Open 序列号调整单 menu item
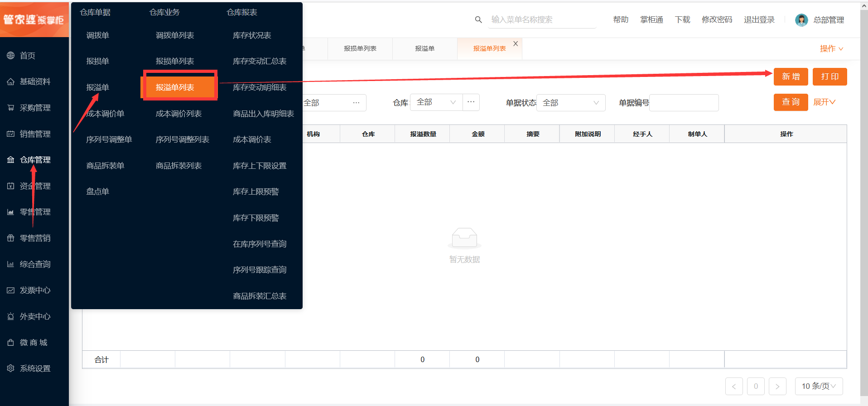The width and height of the screenshot is (868, 406). tap(109, 139)
